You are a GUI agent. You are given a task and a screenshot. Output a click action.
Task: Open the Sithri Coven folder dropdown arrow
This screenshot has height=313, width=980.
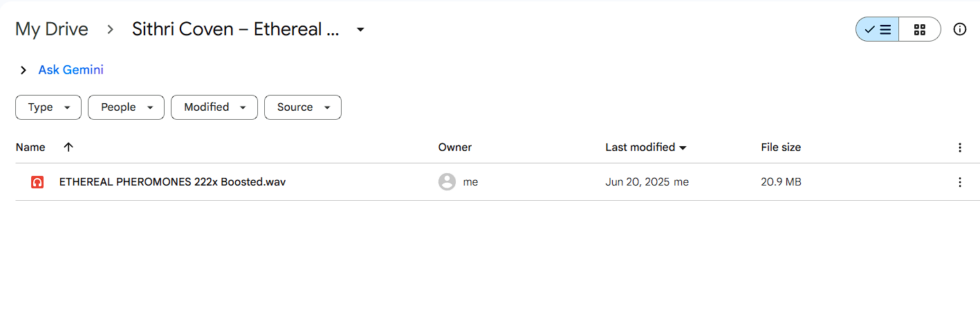360,30
